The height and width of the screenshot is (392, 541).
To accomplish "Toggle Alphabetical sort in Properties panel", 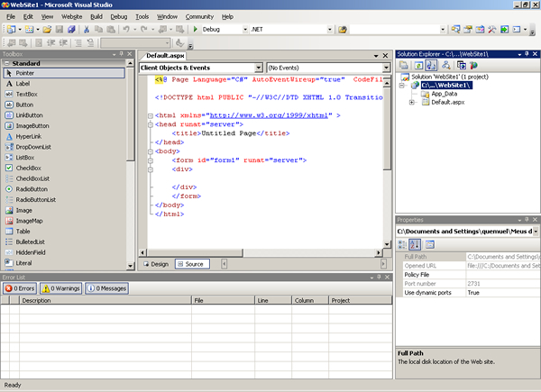I will [x=415, y=244].
